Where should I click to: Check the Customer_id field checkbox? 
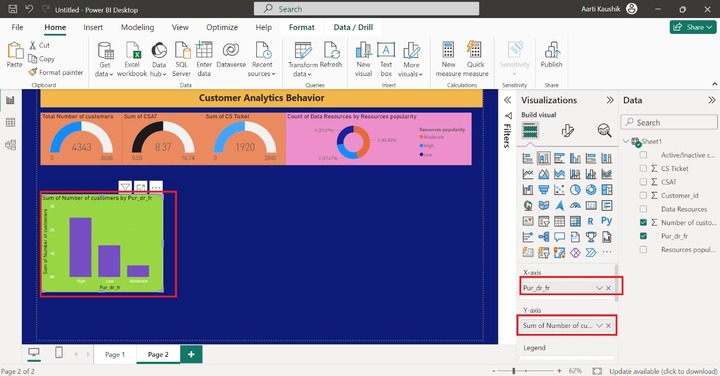(643, 196)
